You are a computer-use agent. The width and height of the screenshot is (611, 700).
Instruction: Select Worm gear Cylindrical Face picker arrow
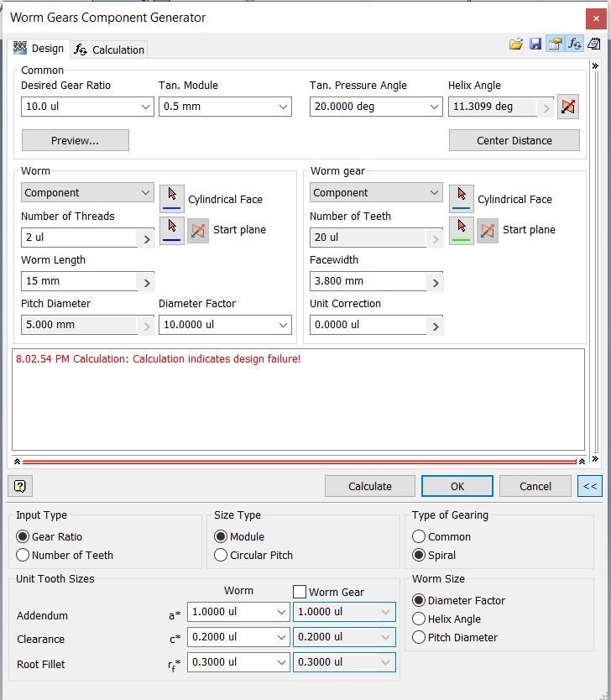click(461, 199)
